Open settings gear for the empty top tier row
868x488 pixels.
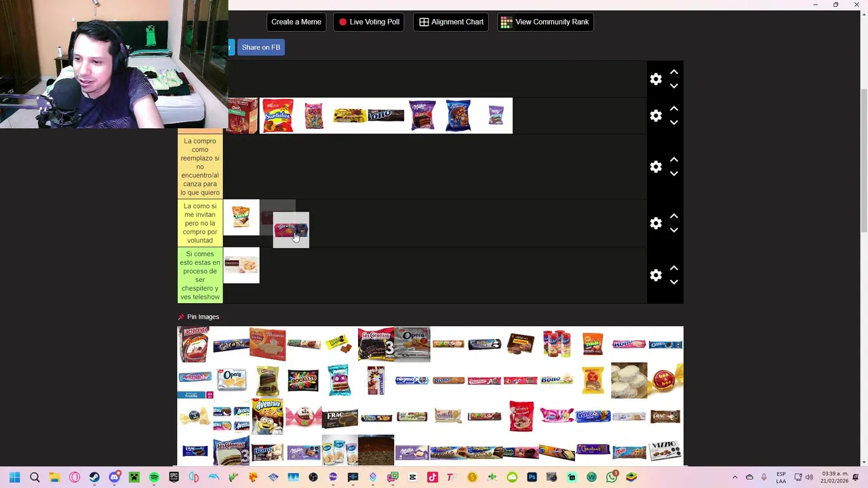coord(656,79)
